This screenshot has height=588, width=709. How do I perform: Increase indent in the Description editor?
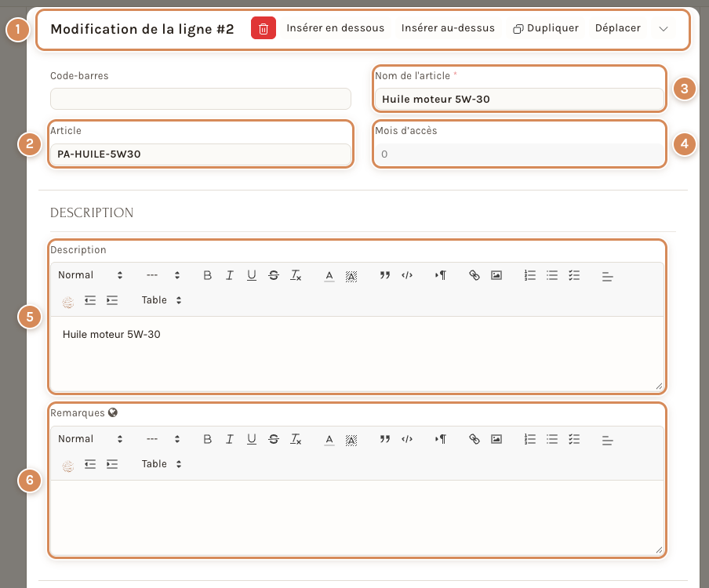click(112, 300)
